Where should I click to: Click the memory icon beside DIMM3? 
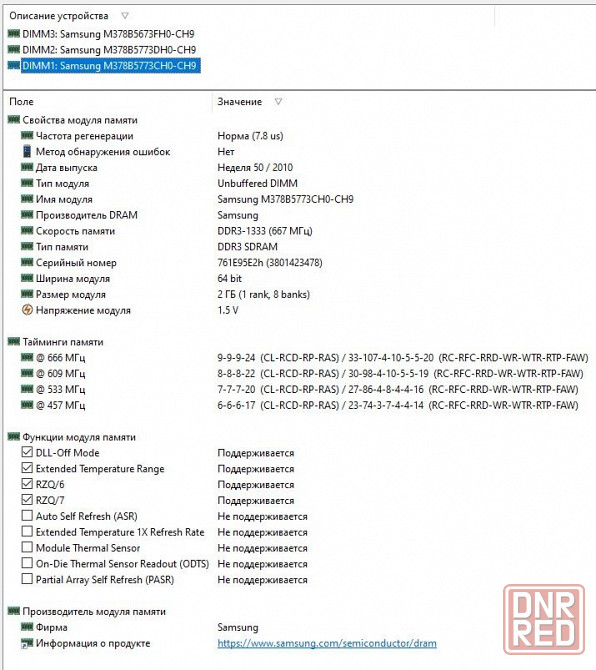point(14,33)
